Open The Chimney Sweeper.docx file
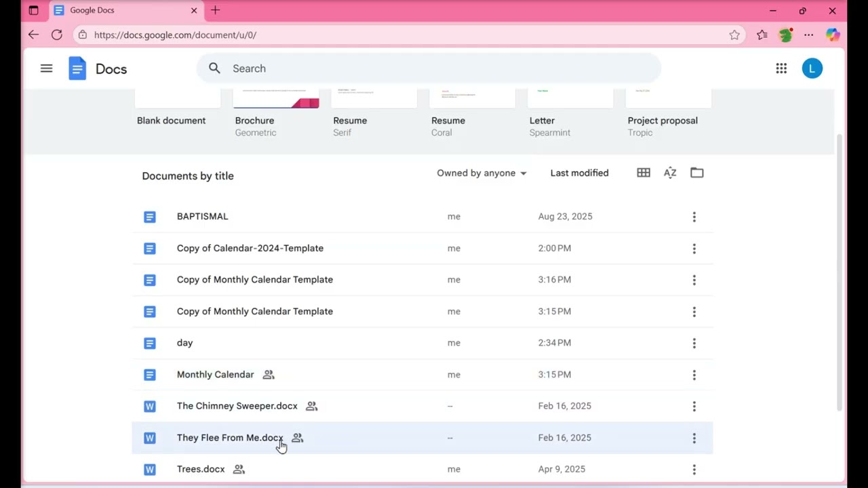 [422, 407]
